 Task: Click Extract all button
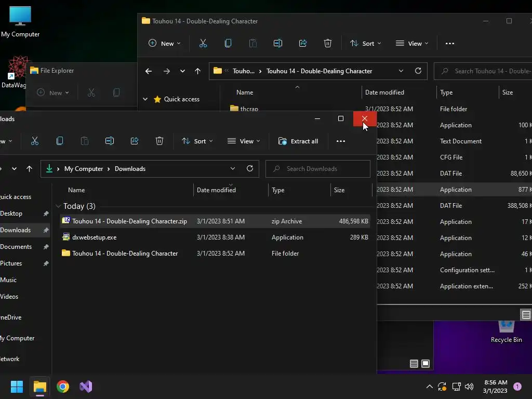(298, 141)
